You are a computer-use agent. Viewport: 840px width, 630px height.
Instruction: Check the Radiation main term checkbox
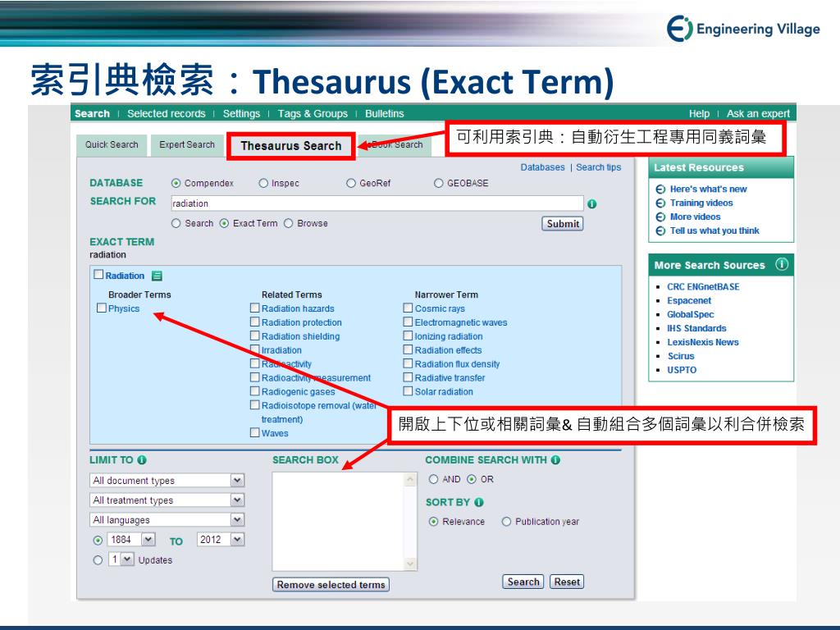[x=98, y=275]
